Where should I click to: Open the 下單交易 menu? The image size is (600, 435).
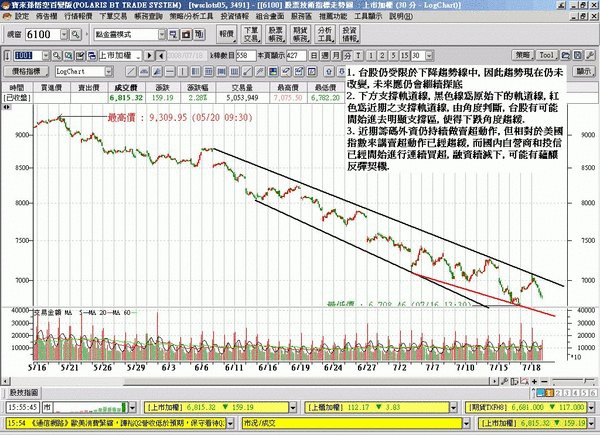[x=113, y=16]
